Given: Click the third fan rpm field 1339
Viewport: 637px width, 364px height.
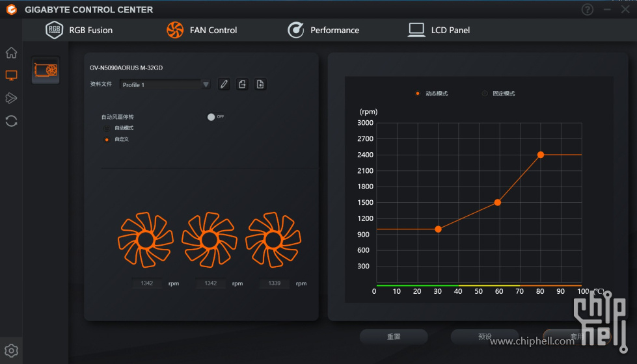Looking at the screenshot, I should [274, 283].
